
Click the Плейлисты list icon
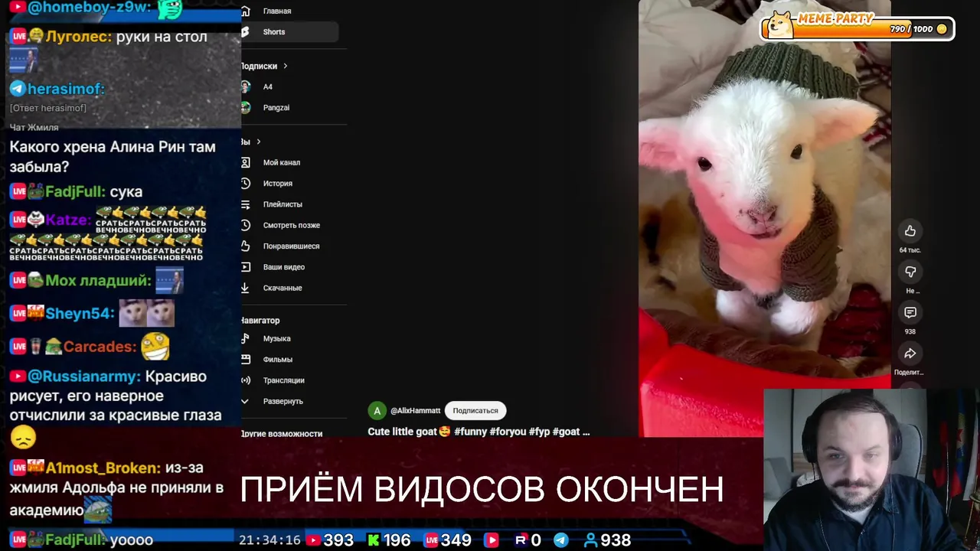coord(245,204)
